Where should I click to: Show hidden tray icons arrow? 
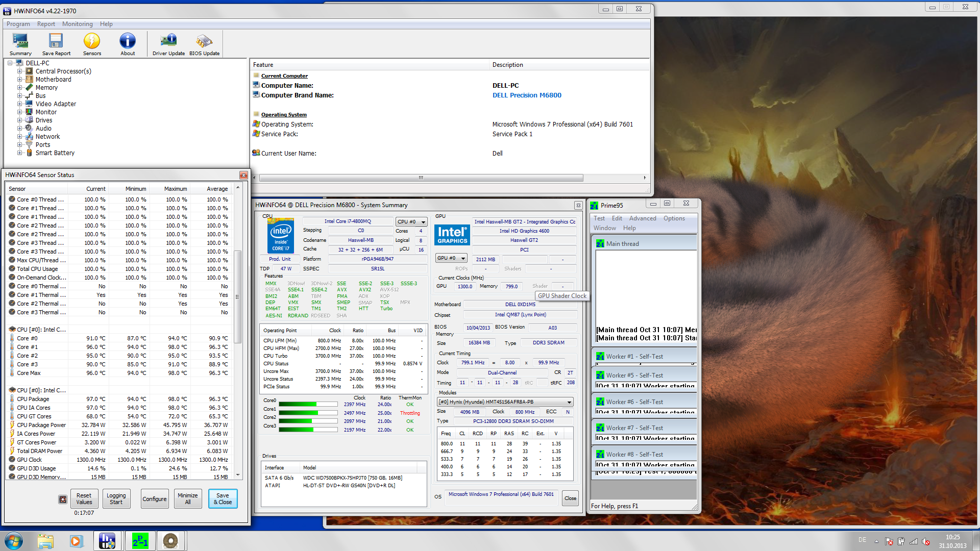(x=876, y=541)
